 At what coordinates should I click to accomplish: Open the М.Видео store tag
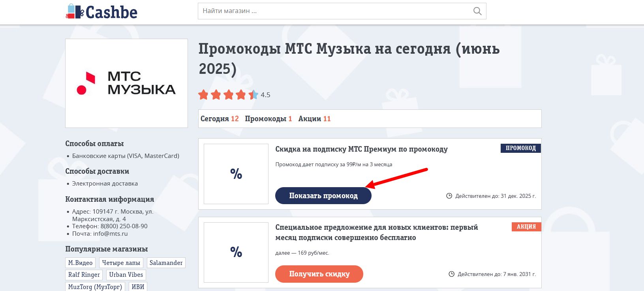point(81,263)
